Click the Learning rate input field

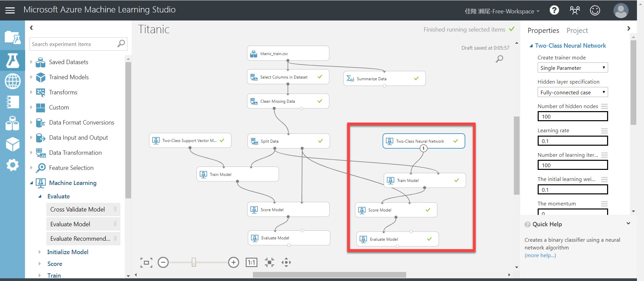573,141
